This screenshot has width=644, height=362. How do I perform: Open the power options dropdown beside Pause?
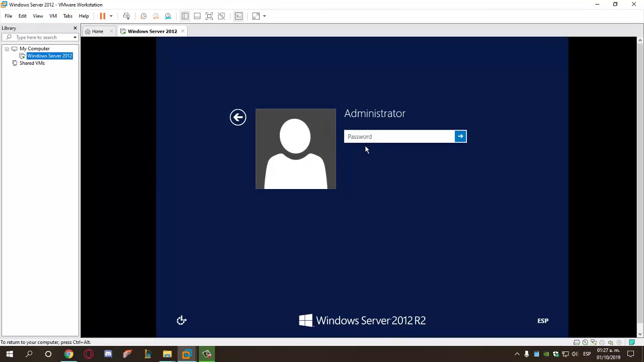pyautogui.click(x=111, y=16)
